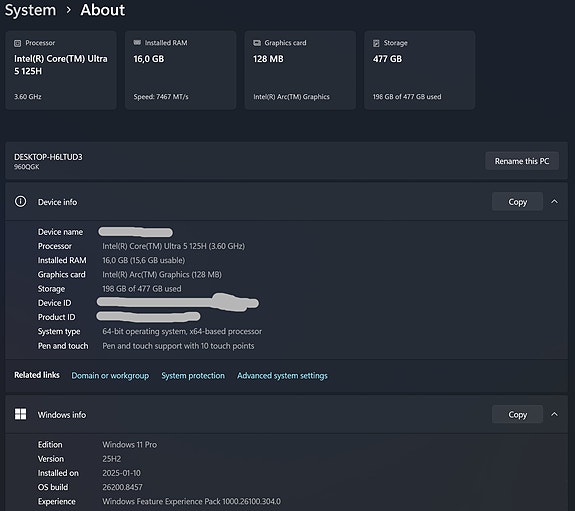Go back to System breadcrumb
575x511 pixels.
tap(30, 10)
